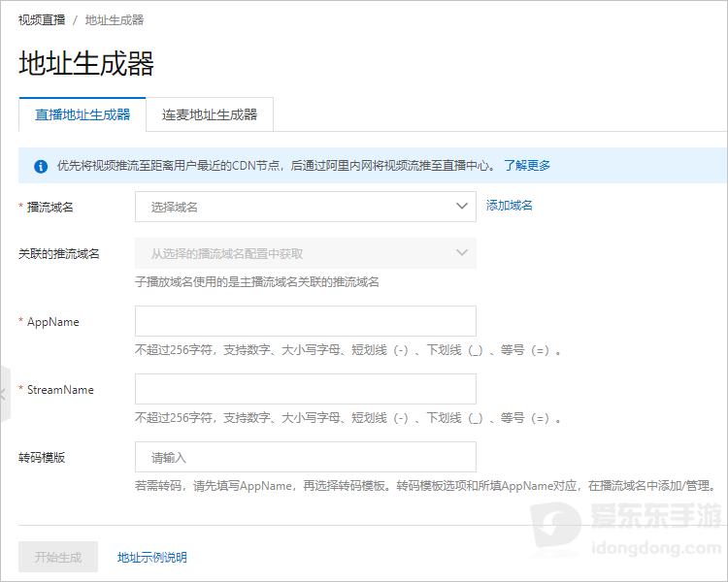Click the 转码模版 label

pos(42,458)
